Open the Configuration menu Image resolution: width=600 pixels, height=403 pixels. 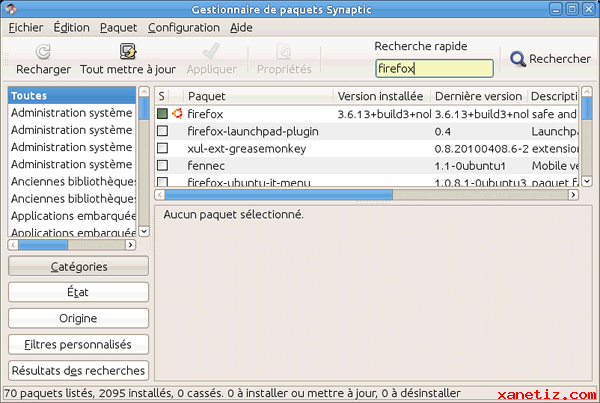[x=184, y=28]
